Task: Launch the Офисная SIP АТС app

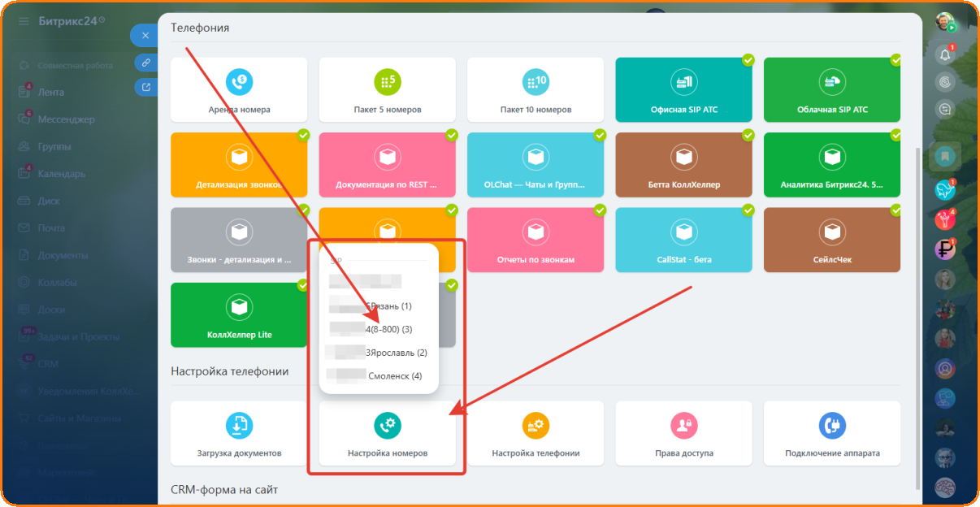Action: [x=683, y=89]
